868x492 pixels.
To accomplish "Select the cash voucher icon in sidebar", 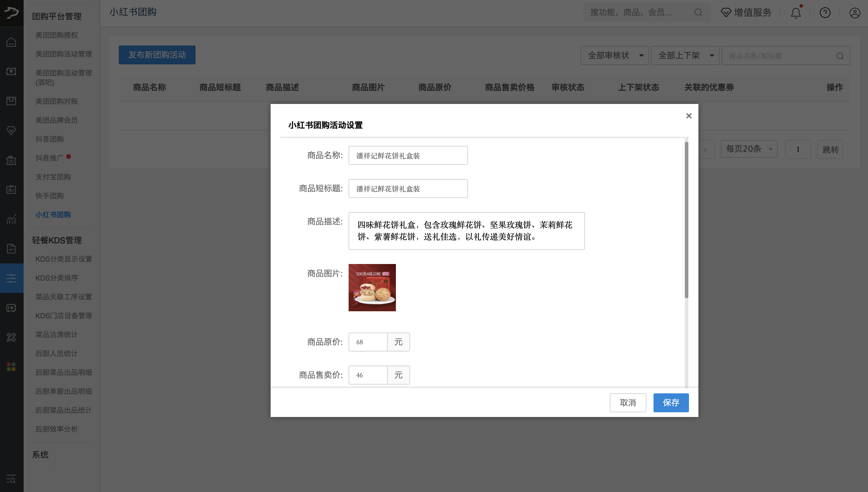I will pyautogui.click(x=11, y=72).
